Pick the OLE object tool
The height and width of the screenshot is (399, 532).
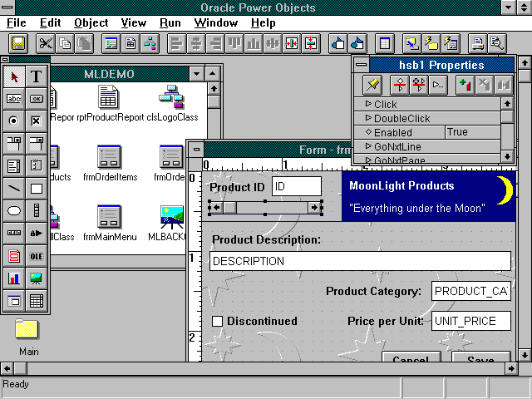pyautogui.click(x=37, y=256)
